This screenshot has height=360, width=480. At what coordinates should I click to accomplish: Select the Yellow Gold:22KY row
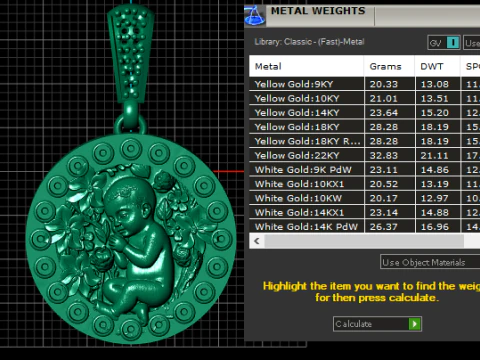click(365, 155)
